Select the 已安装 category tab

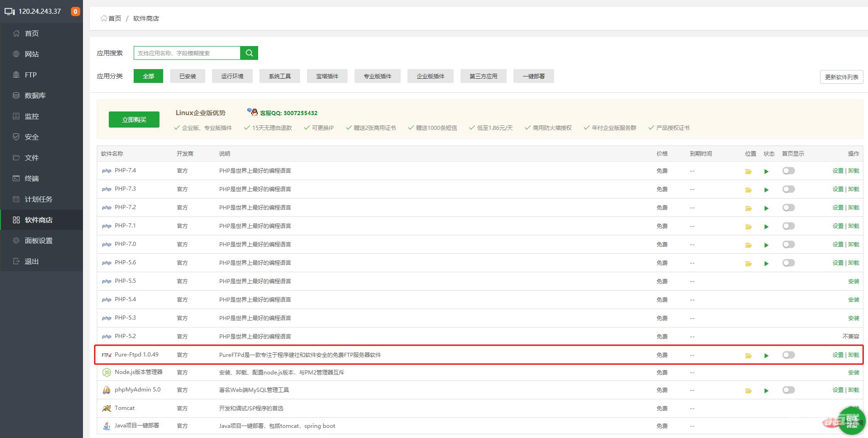click(x=188, y=76)
